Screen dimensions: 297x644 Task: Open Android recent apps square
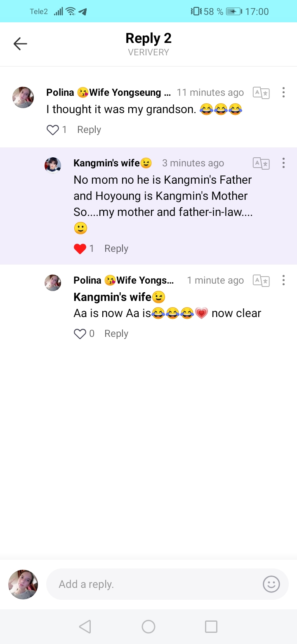click(x=211, y=627)
